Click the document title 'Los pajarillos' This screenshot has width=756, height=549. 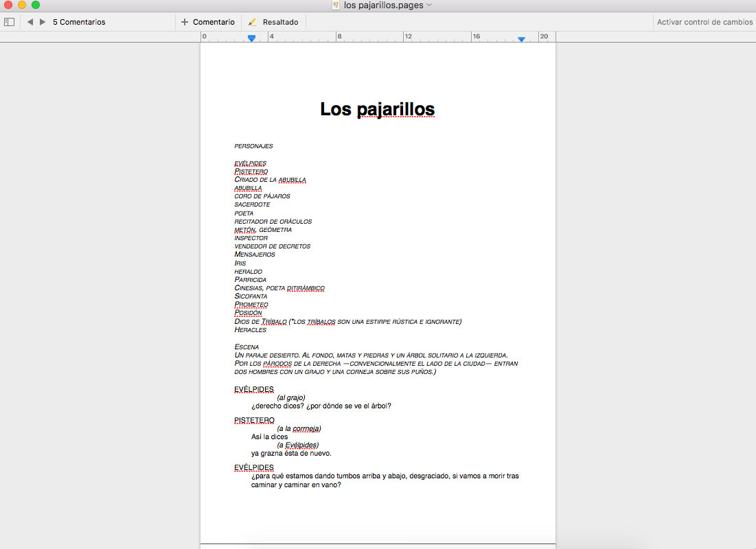coord(377,109)
